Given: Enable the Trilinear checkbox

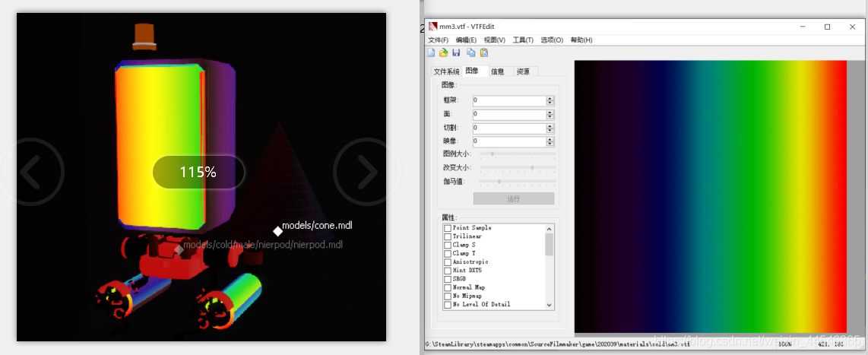Looking at the screenshot, I should click(447, 236).
